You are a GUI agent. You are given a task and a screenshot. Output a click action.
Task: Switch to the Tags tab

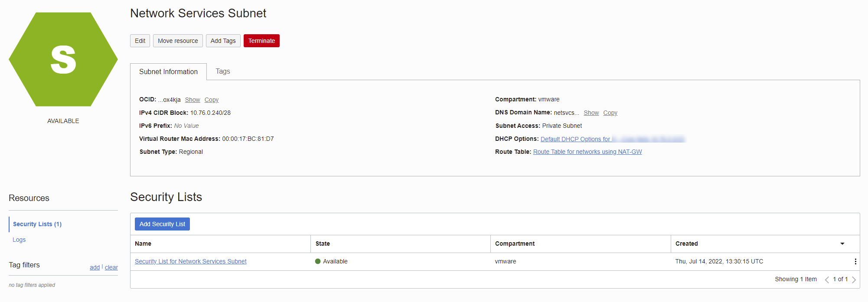[223, 71]
